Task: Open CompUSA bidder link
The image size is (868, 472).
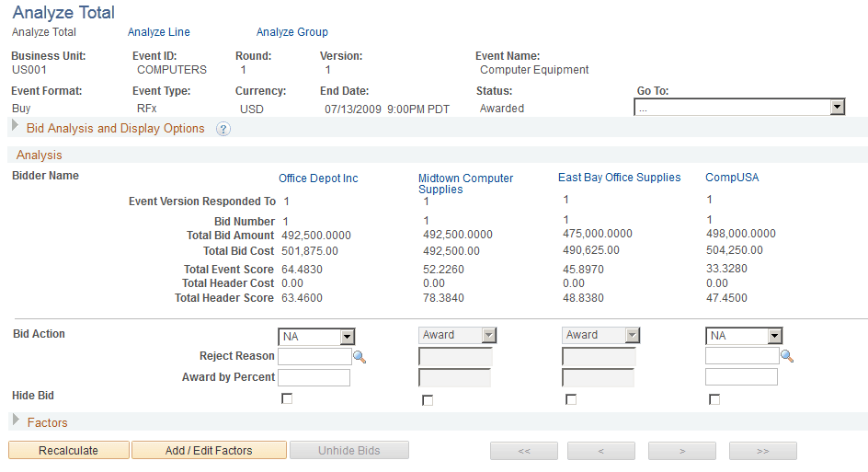Action: [732, 178]
